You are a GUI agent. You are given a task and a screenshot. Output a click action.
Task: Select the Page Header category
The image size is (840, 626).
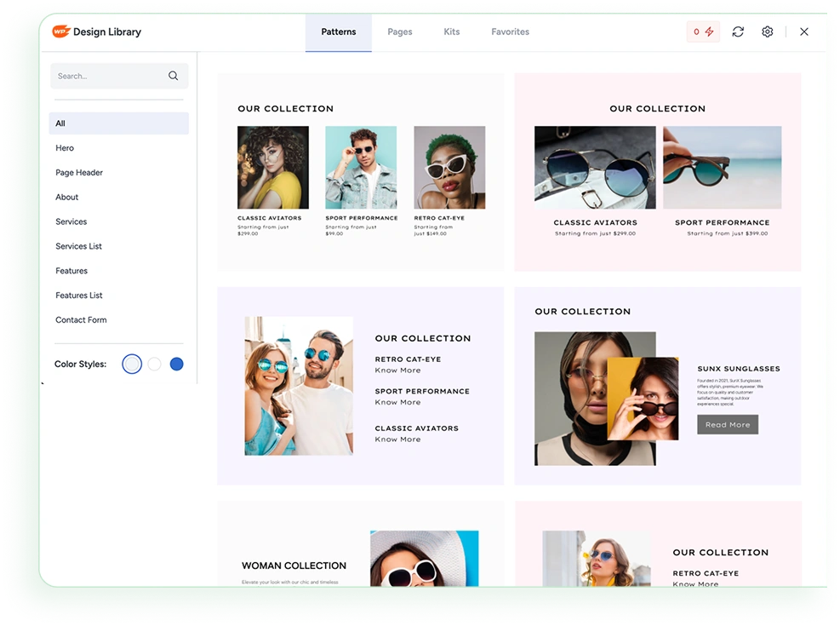click(79, 173)
